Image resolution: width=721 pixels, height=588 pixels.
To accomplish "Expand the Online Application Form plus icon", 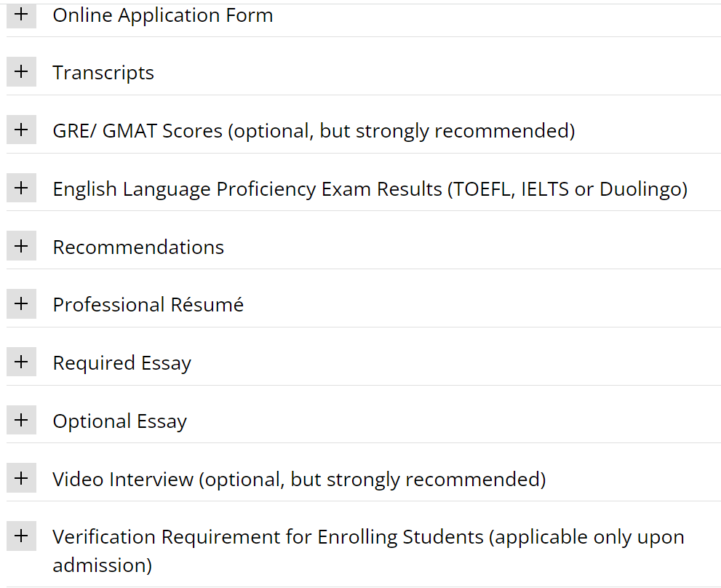I will (21, 15).
